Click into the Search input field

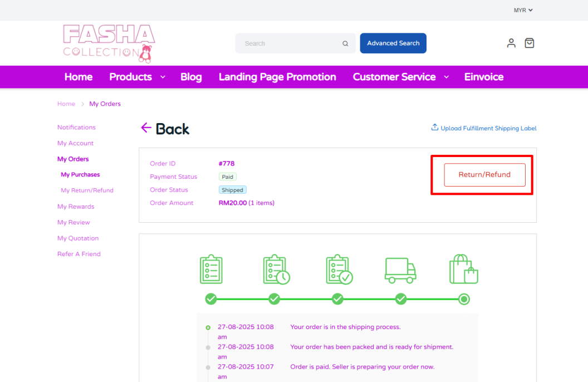coord(290,43)
